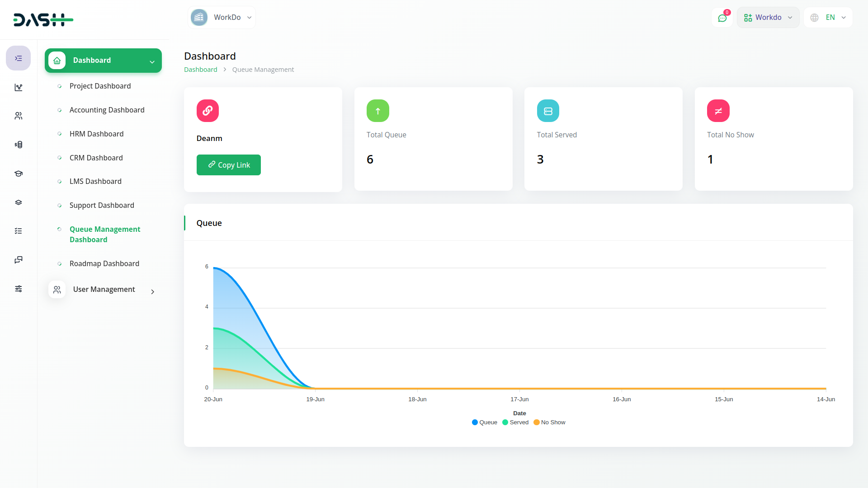Open the task checklist sidebar icon
This screenshot has width=868, height=488.
click(x=18, y=231)
